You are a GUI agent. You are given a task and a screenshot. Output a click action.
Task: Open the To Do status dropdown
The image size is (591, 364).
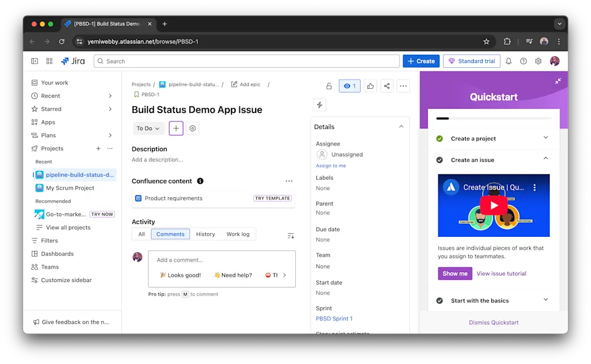[148, 128]
